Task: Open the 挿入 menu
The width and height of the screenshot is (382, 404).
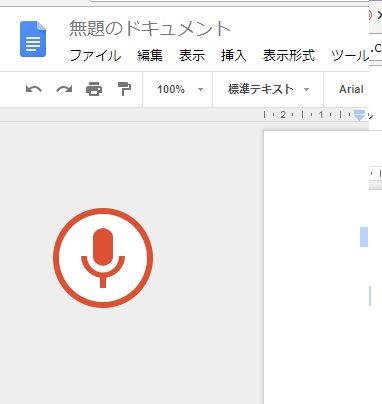Action: (x=234, y=55)
